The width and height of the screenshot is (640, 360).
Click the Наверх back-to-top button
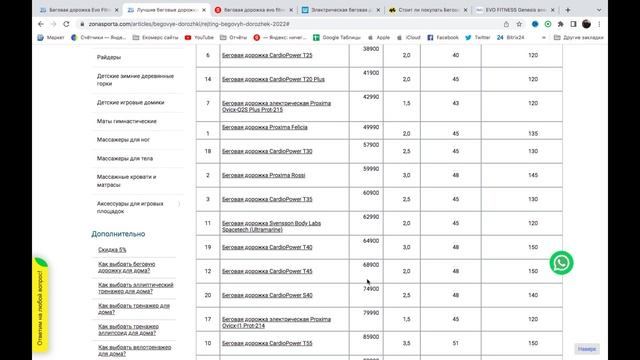coord(587,349)
